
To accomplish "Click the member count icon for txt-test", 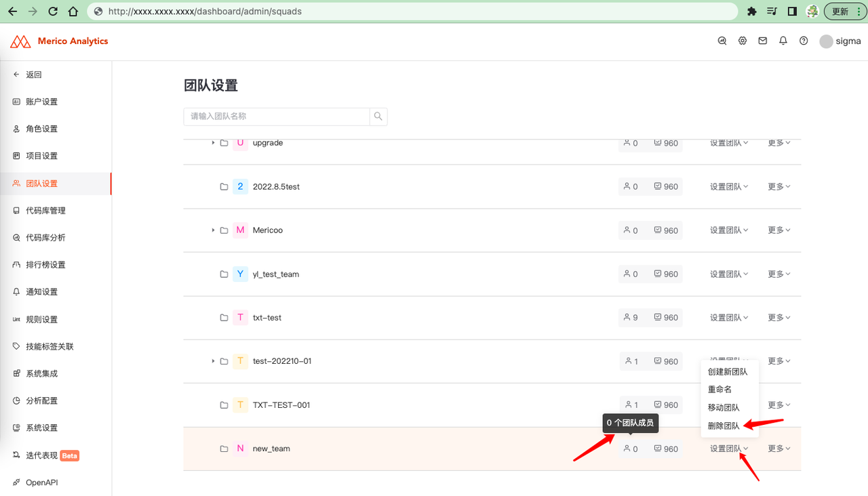I will tap(627, 317).
